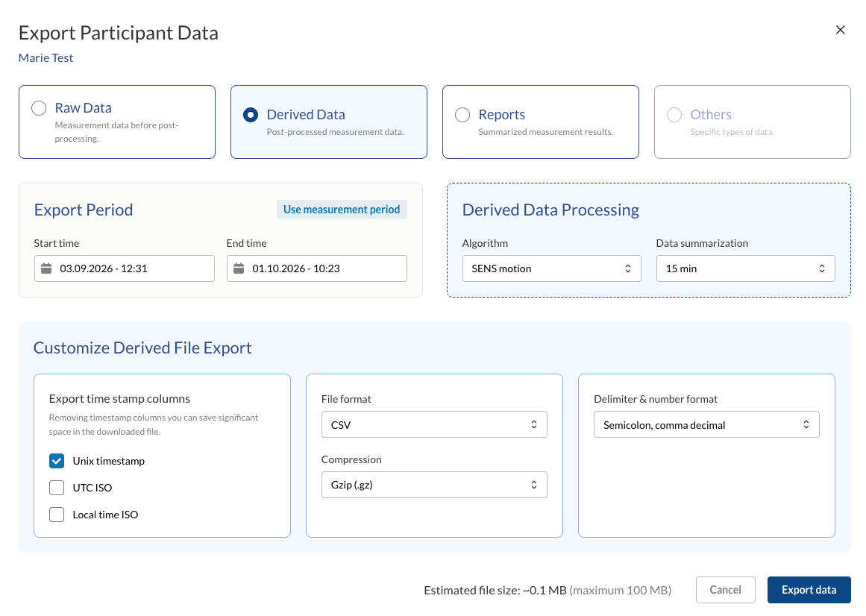Click the Customize Derived File Export heading
The width and height of the screenshot is (866, 616).
142,348
